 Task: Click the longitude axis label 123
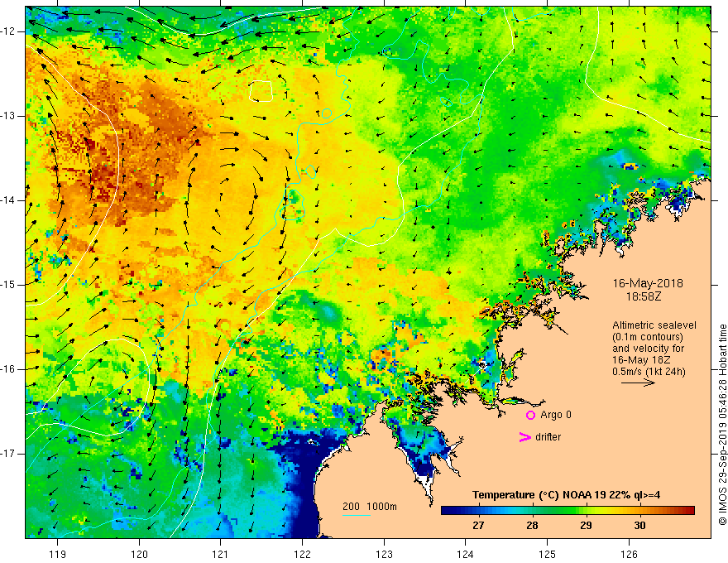click(x=384, y=554)
